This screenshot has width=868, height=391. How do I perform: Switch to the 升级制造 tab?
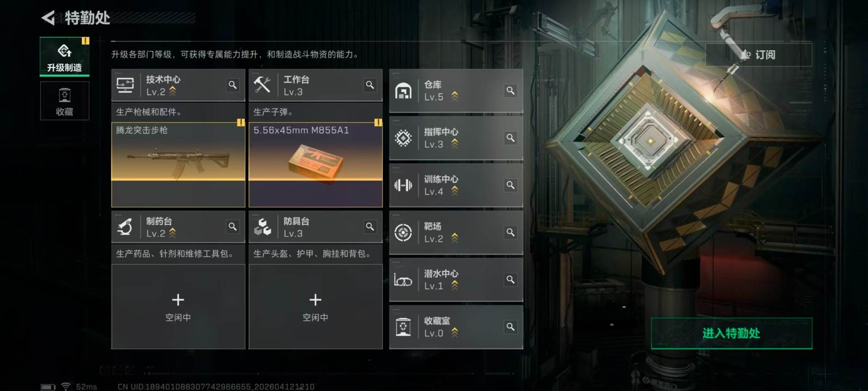tap(65, 57)
